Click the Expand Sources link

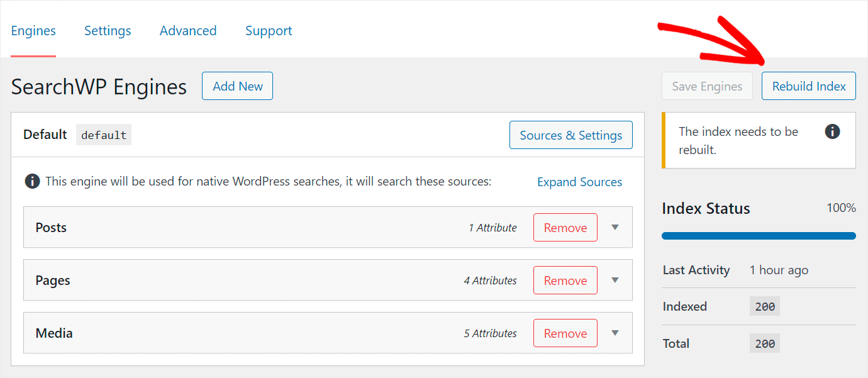coord(579,182)
